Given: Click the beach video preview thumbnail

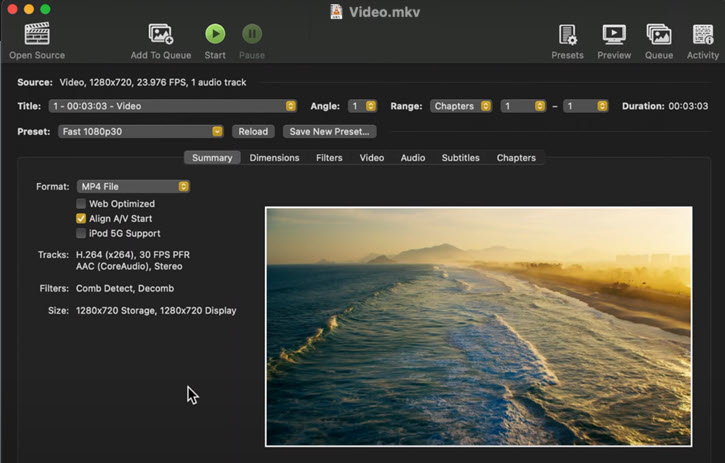Looking at the screenshot, I should point(478,326).
